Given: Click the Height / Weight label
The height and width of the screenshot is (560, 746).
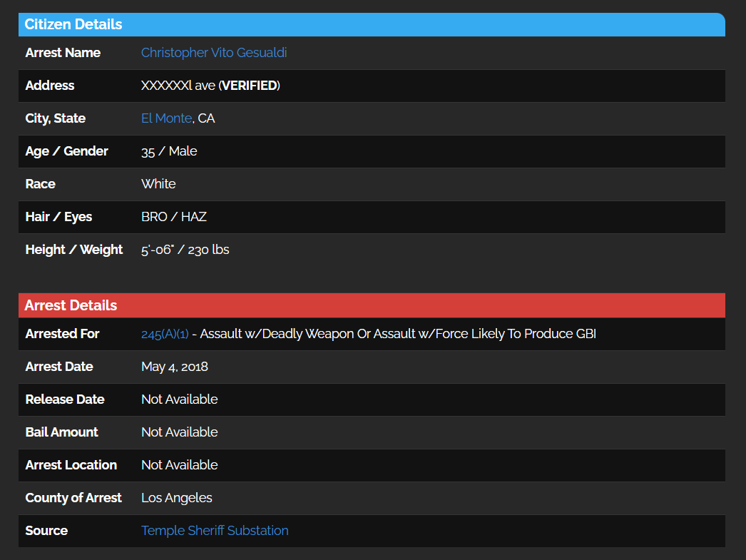Looking at the screenshot, I should point(73,250).
